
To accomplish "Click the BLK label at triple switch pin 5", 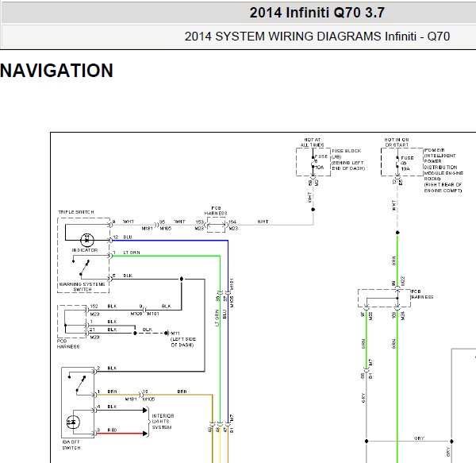I will tap(128, 276).
